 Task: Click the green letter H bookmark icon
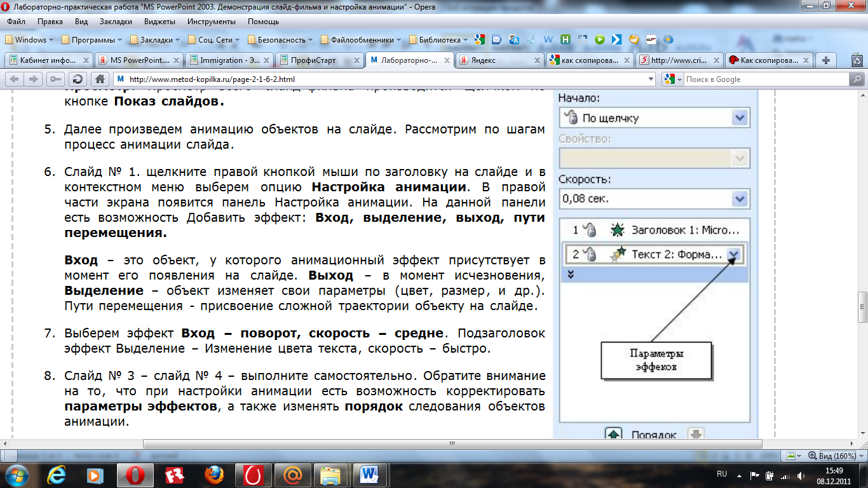coord(565,39)
